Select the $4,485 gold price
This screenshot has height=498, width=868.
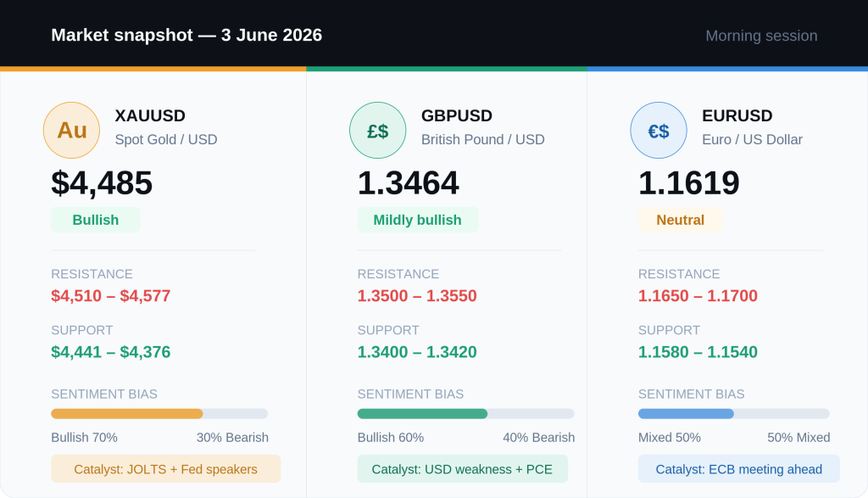[x=102, y=182]
